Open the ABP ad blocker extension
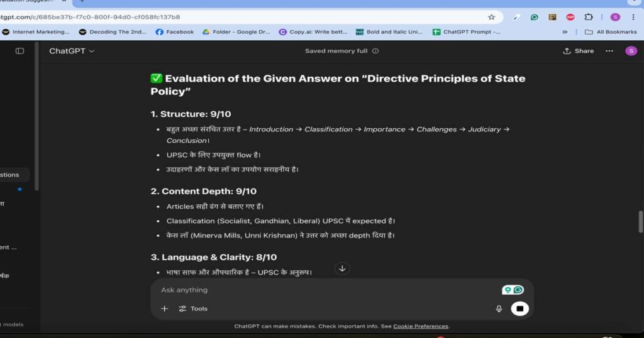This screenshot has height=338, width=644. pyautogui.click(x=570, y=17)
